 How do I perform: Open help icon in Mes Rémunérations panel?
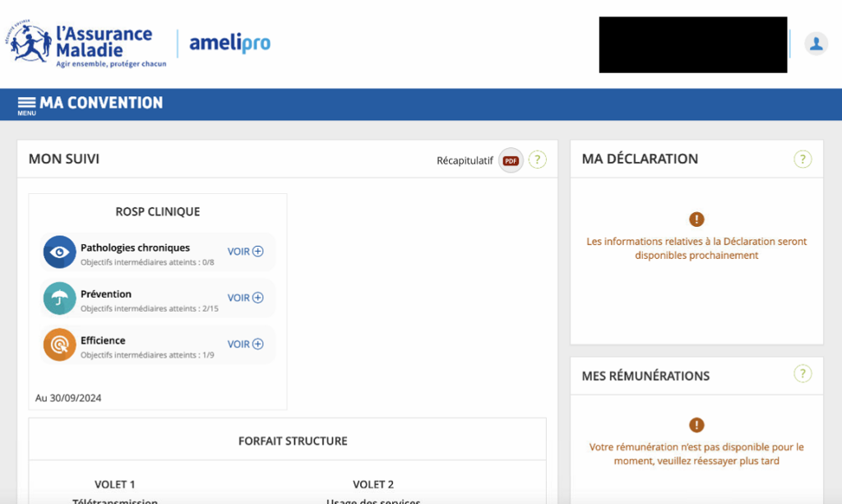tap(803, 373)
